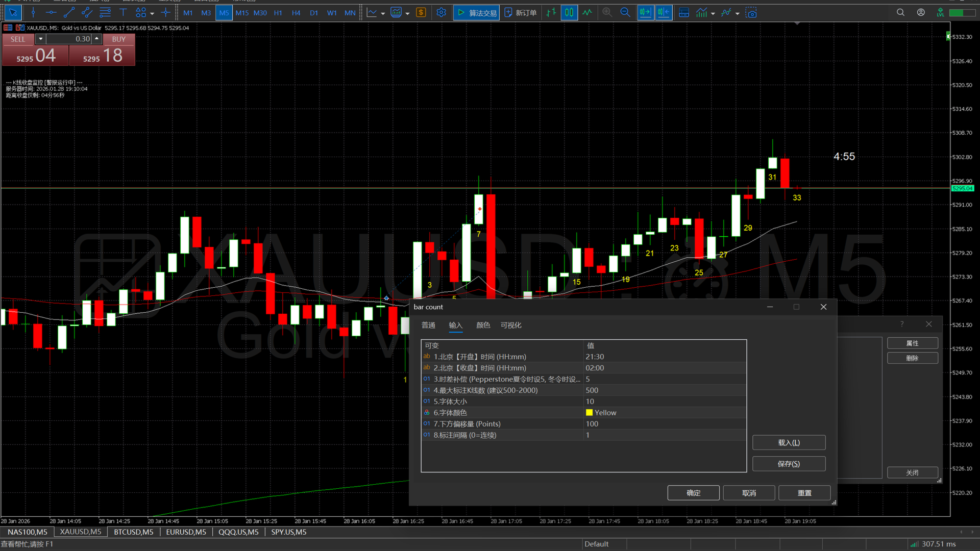Toggle the algo trading button
The height and width of the screenshot is (551, 980).
point(476,13)
